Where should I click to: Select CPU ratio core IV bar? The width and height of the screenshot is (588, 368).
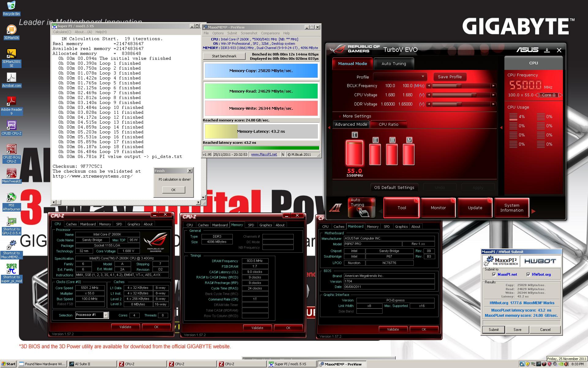tap(409, 155)
